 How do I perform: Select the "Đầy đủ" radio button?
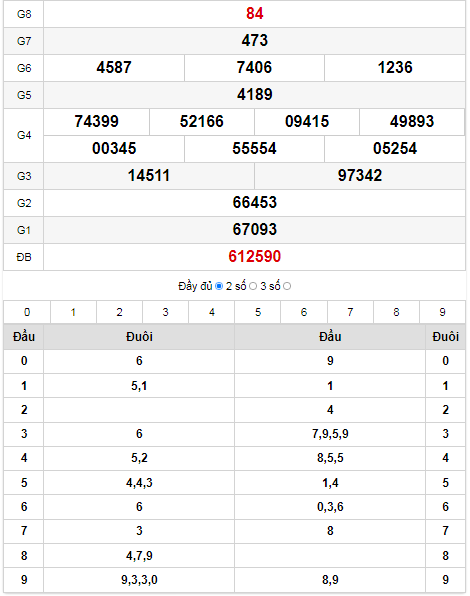pyautogui.click(x=219, y=286)
